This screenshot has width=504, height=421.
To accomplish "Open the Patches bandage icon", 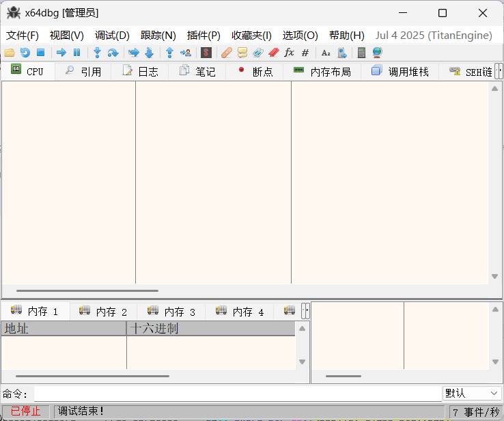I will click(227, 53).
